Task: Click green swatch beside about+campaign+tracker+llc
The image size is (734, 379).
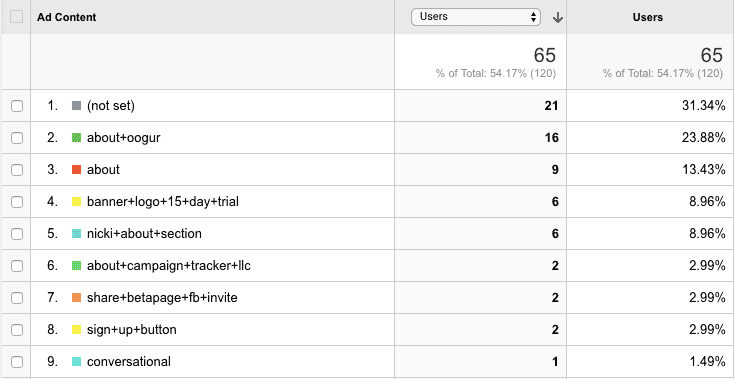Action: tap(76, 266)
